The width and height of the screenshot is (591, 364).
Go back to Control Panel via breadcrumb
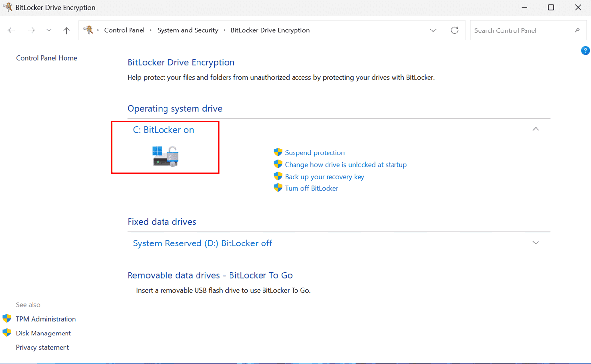(125, 30)
